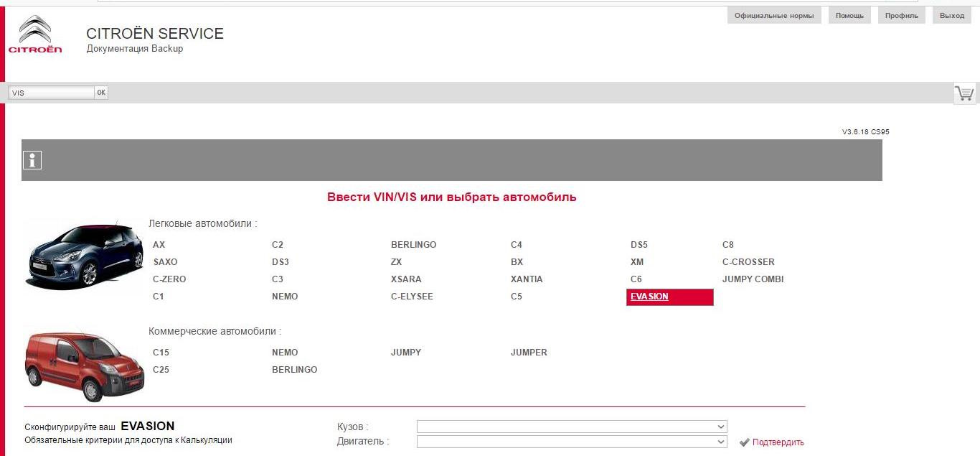Open the Кузов dropdown
This screenshot has width=980, height=456.
(572, 427)
